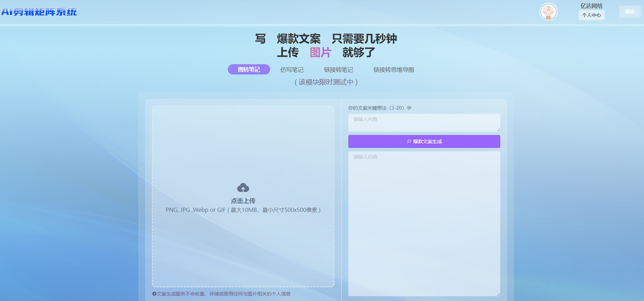The height and width of the screenshot is (301, 644).
Task: Click the 亿达网络 username text
Action: tap(591, 6)
